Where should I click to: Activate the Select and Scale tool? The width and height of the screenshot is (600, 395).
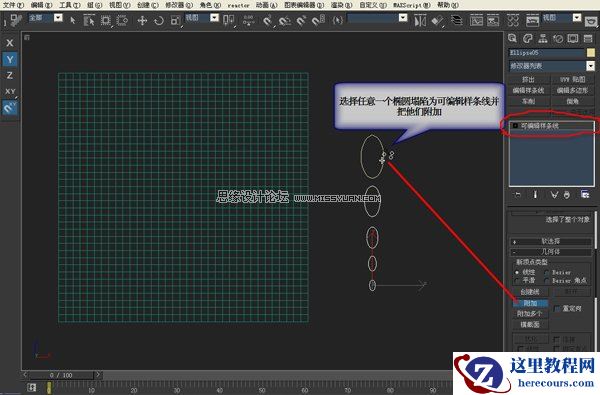point(176,20)
